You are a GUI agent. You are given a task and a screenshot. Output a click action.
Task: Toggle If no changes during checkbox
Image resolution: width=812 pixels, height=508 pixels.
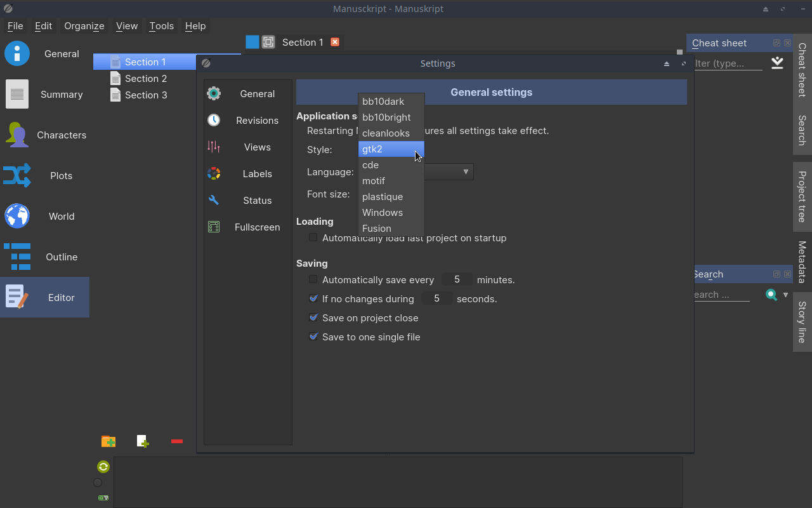(313, 298)
